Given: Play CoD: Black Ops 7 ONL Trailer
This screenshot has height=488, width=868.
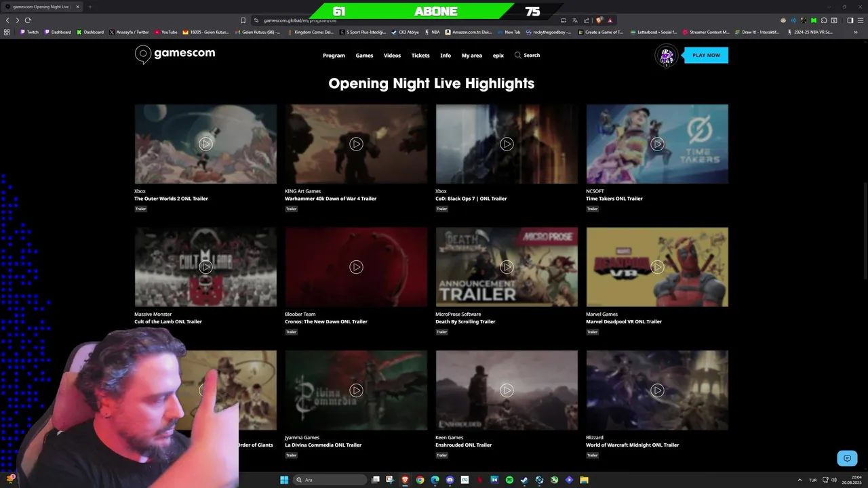Looking at the screenshot, I should click(507, 144).
